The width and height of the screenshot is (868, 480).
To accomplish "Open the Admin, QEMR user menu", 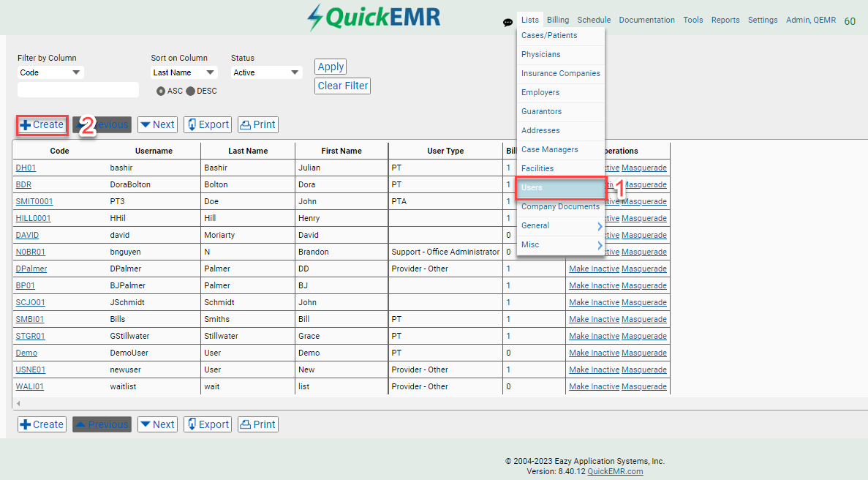I will click(811, 20).
